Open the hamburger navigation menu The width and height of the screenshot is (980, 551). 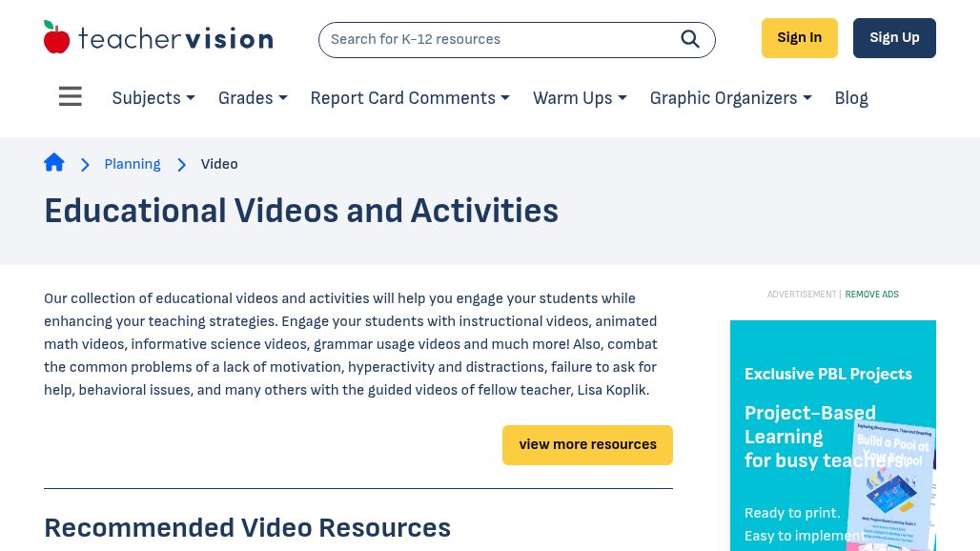point(71,96)
